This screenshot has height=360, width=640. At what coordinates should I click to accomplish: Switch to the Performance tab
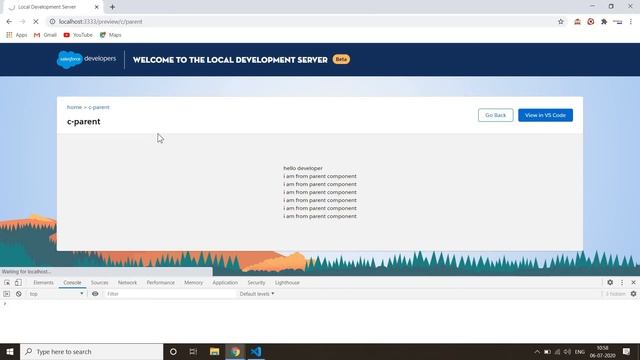[160, 282]
